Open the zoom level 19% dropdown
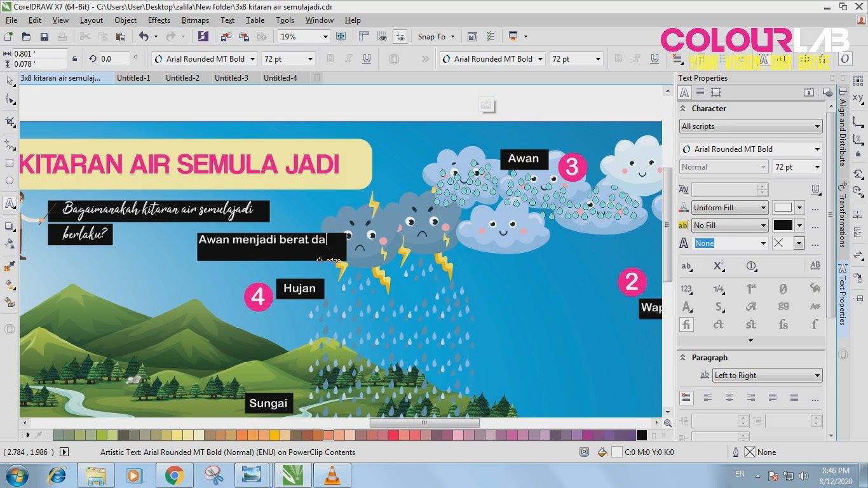Image resolution: width=868 pixels, height=488 pixels. (325, 37)
